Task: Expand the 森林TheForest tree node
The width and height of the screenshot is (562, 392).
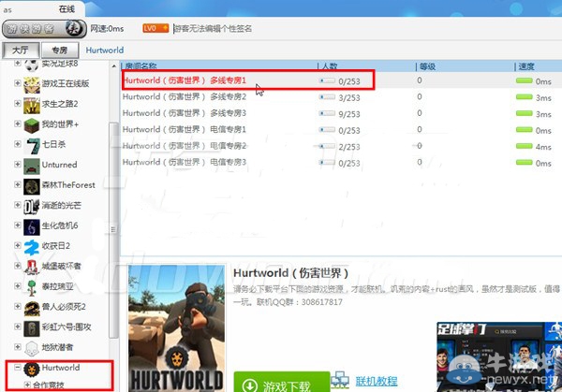Action: (17, 184)
